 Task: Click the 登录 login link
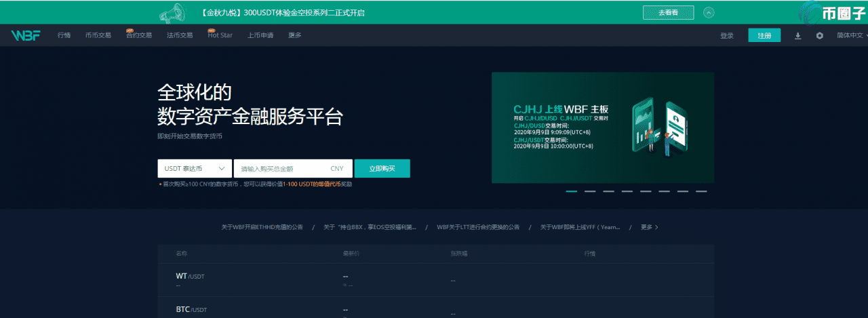(727, 35)
